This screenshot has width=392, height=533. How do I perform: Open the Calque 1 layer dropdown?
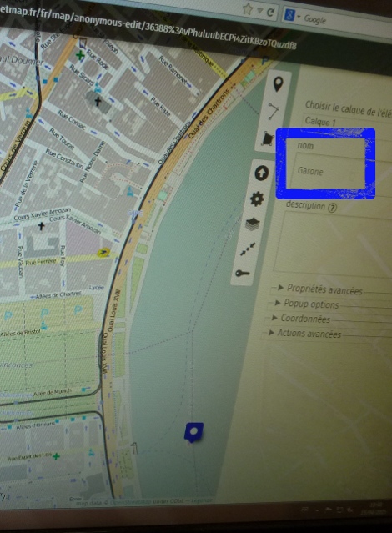[x=347, y=123]
